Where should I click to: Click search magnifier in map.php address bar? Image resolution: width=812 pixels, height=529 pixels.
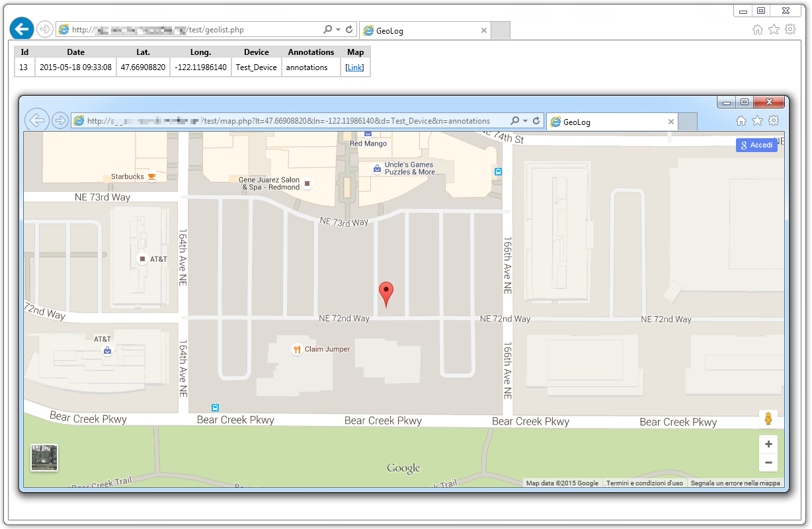[514, 121]
